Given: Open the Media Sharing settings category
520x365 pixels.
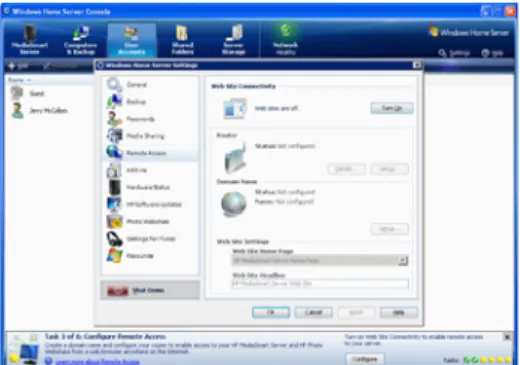Looking at the screenshot, I should point(150,136).
